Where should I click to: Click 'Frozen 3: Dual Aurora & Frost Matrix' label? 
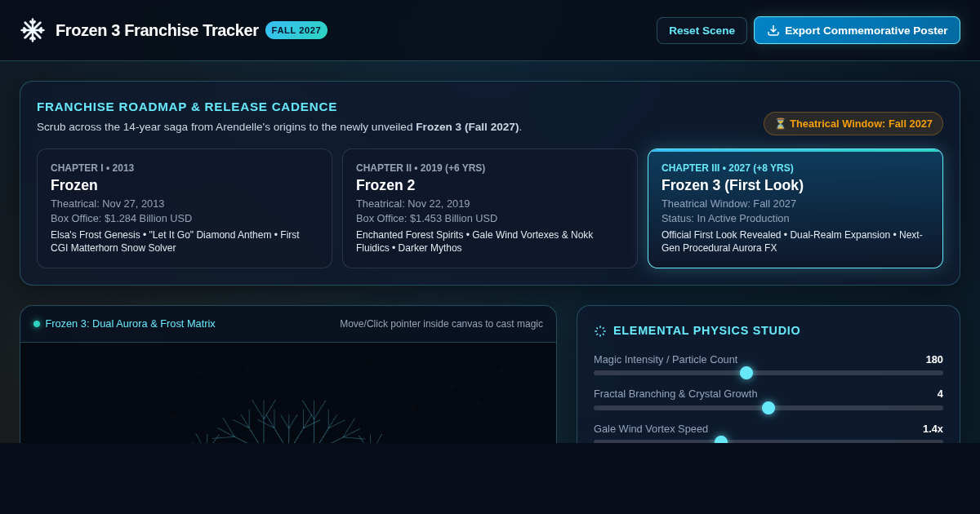[x=131, y=324]
